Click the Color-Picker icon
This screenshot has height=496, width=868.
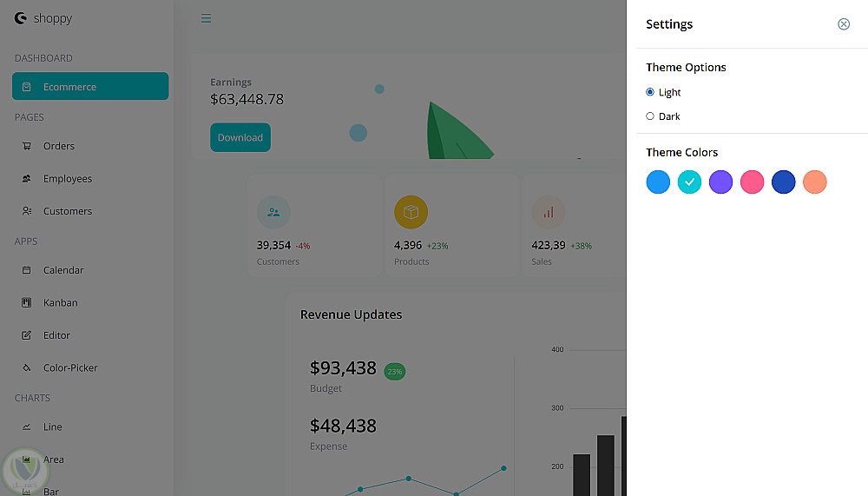27,367
